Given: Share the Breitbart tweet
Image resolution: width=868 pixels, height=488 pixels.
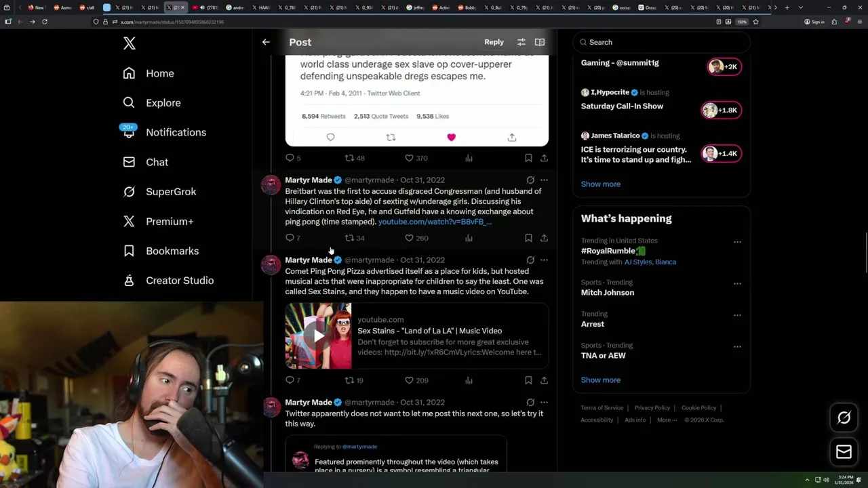Looking at the screenshot, I should coord(544,238).
